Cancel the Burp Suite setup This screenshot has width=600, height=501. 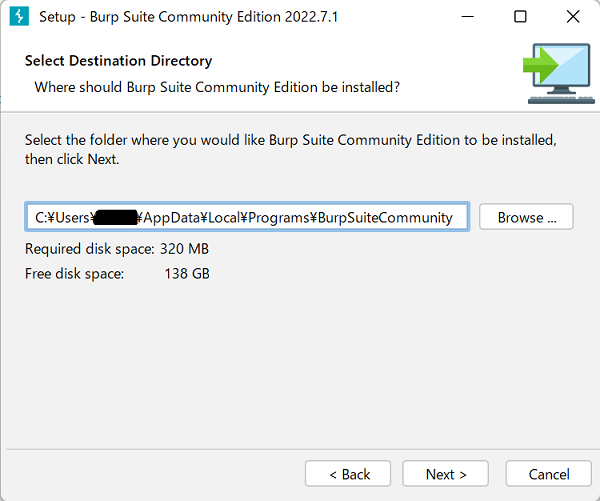(x=549, y=474)
